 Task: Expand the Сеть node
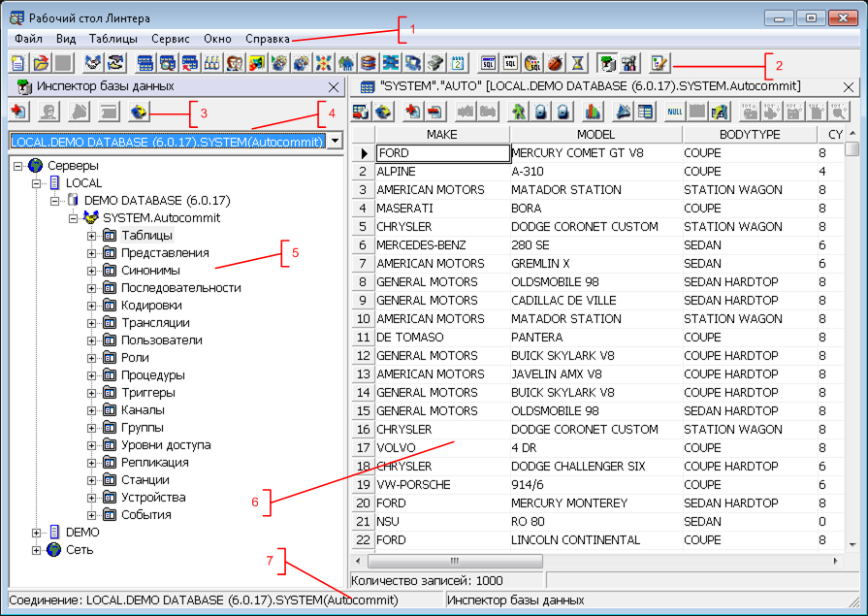click(36, 550)
